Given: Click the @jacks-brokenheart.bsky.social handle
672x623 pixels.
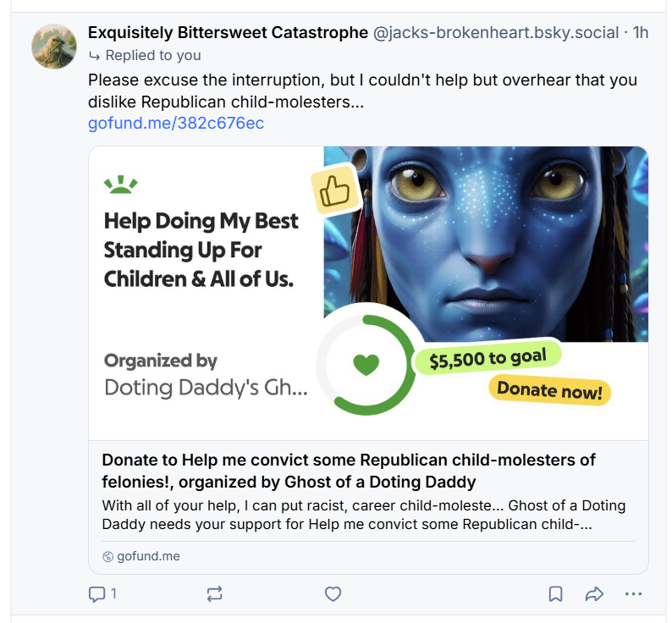Looking at the screenshot, I should (x=496, y=33).
